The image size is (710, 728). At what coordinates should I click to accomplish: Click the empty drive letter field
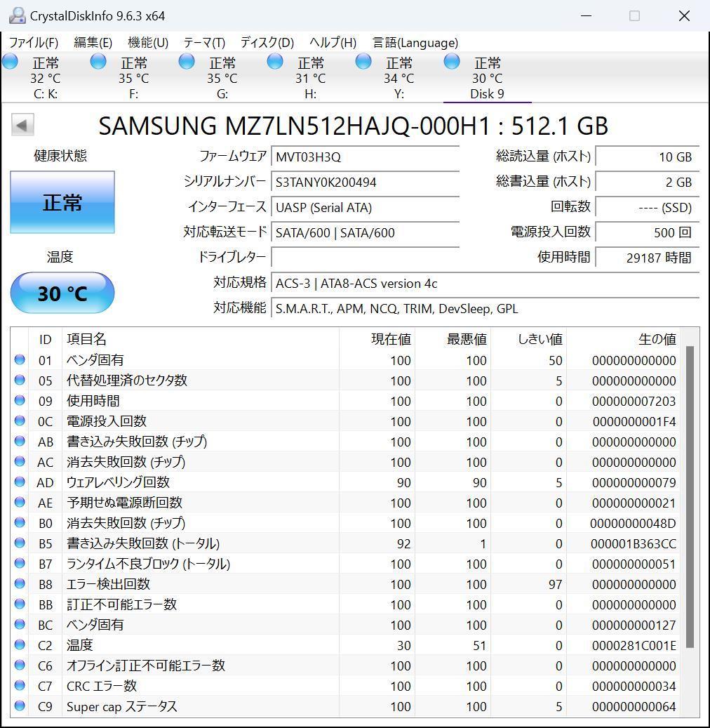pos(366,257)
